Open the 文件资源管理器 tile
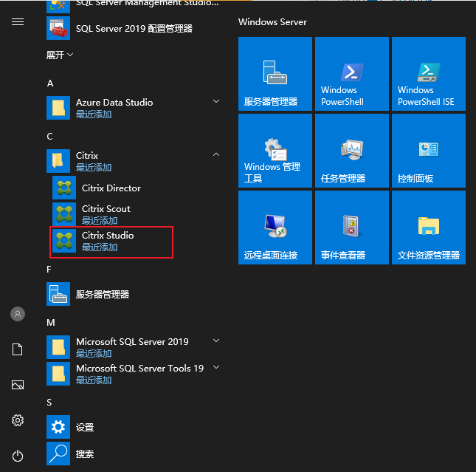Image resolution: width=476 pixels, height=472 pixels. [428, 228]
